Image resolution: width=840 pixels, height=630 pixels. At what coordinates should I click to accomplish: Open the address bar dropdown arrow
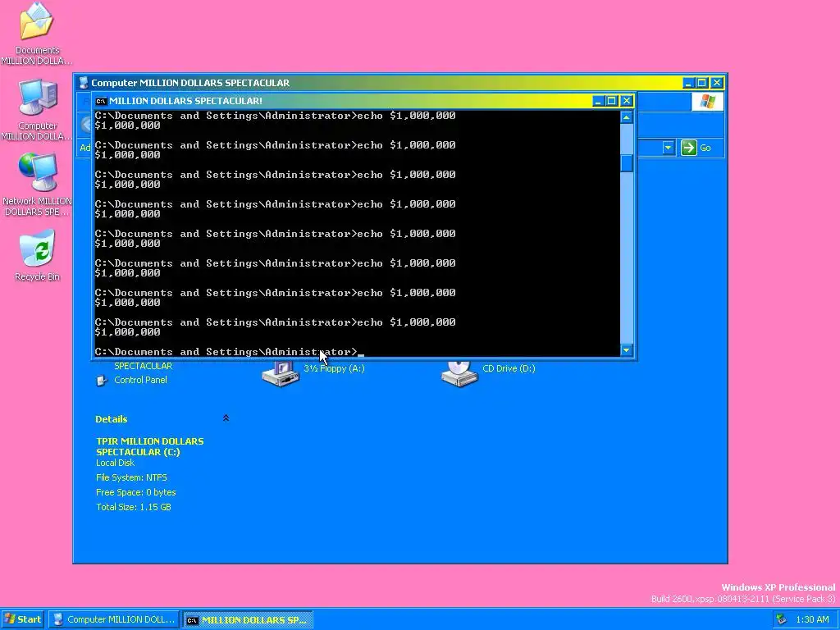(668, 148)
